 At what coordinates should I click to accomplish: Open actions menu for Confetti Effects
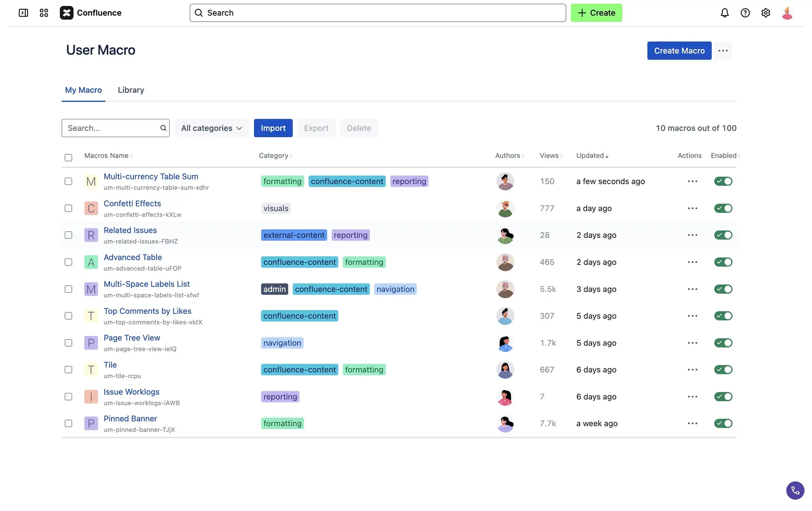pos(692,208)
